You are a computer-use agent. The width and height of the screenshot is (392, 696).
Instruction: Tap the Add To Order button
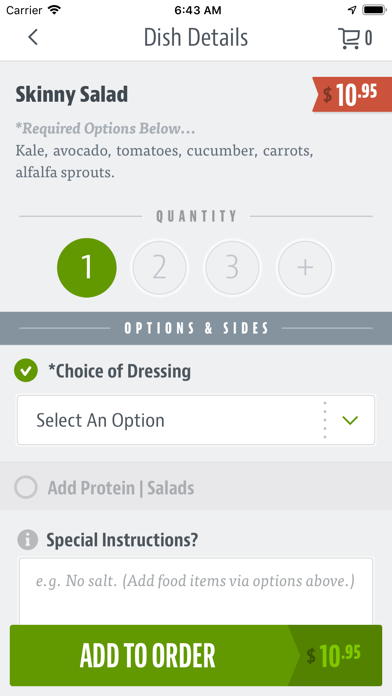[196, 655]
